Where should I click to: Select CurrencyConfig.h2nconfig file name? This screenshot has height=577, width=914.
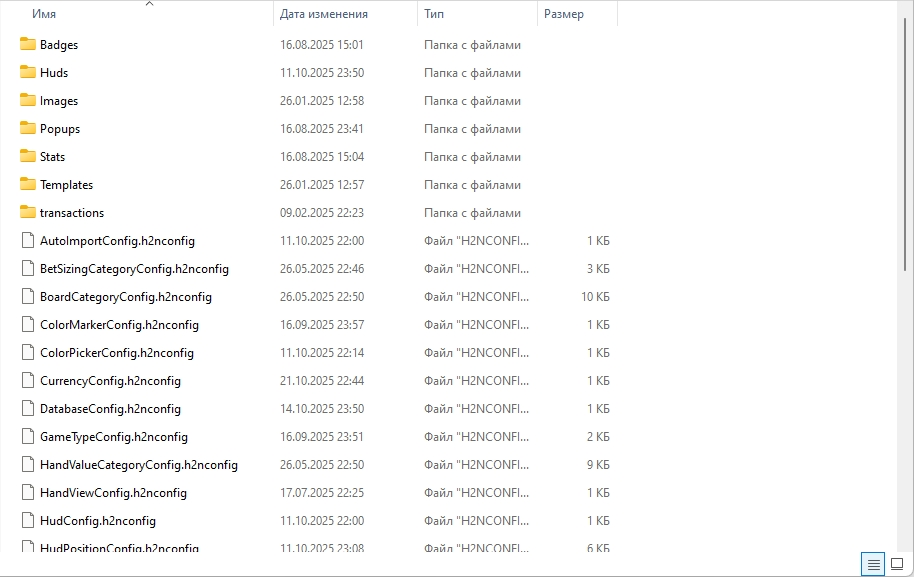[x=110, y=381]
